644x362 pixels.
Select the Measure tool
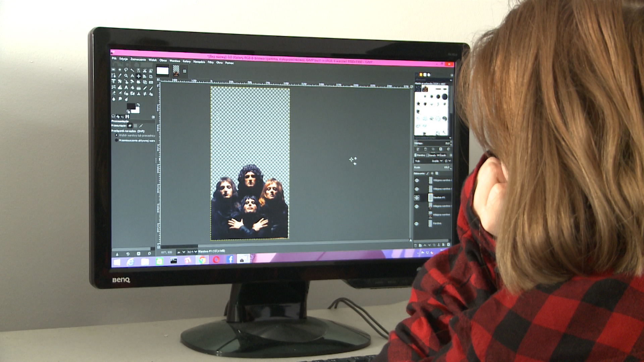coord(132,76)
